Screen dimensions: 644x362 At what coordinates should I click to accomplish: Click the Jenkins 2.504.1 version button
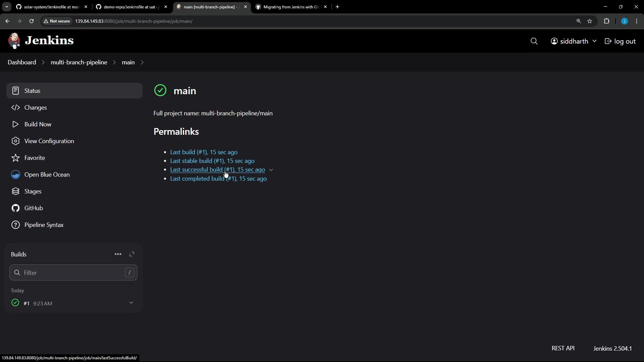612,349
